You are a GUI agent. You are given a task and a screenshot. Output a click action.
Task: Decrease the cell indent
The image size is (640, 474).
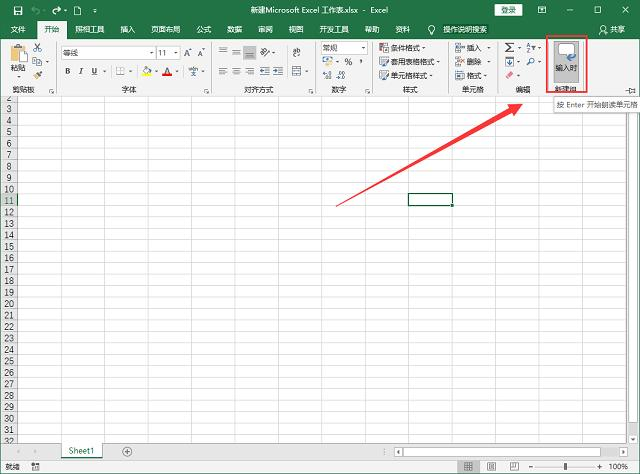click(264, 71)
